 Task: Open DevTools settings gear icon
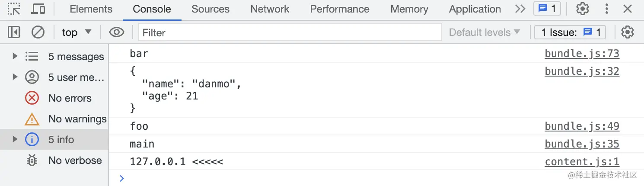(x=583, y=9)
